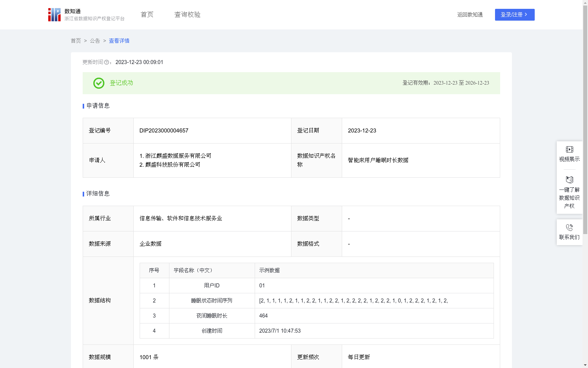Click the 数知通 platform logo
The height and width of the screenshot is (368, 588).
[x=86, y=15]
